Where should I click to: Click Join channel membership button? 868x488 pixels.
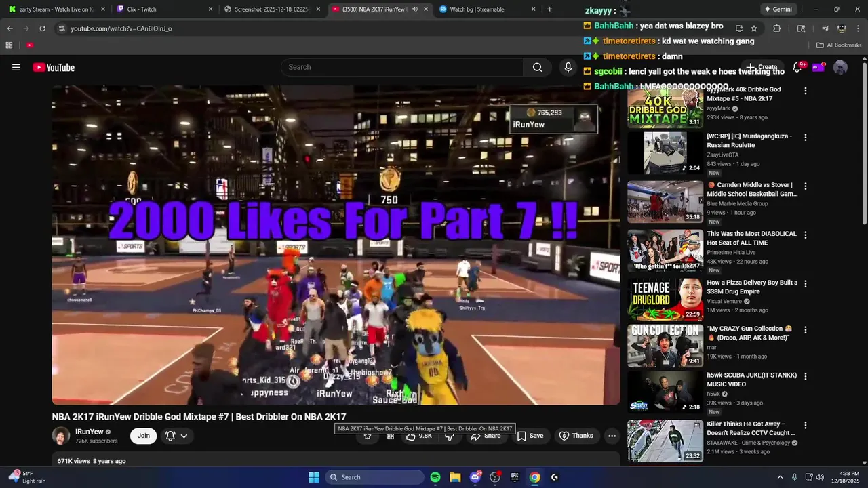pyautogui.click(x=144, y=436)
